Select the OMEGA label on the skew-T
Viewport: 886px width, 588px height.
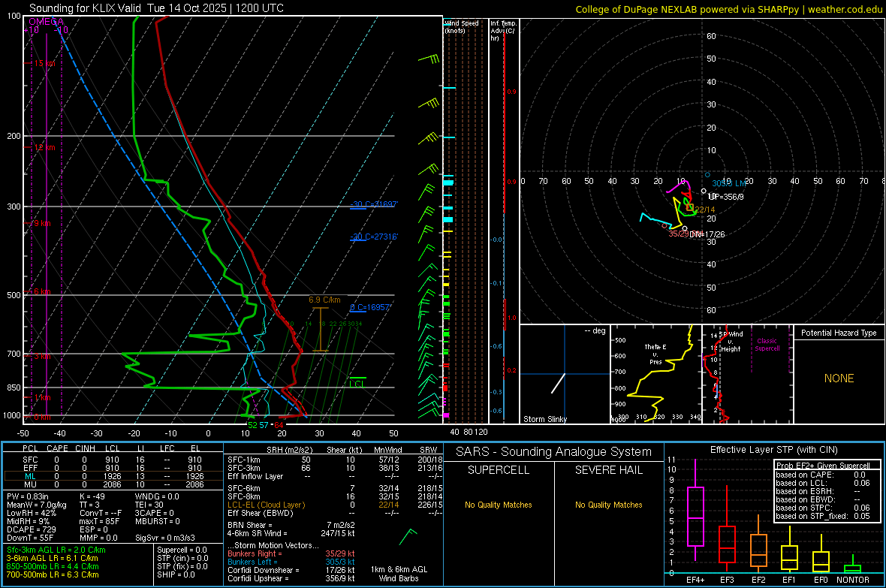(46, 22)
